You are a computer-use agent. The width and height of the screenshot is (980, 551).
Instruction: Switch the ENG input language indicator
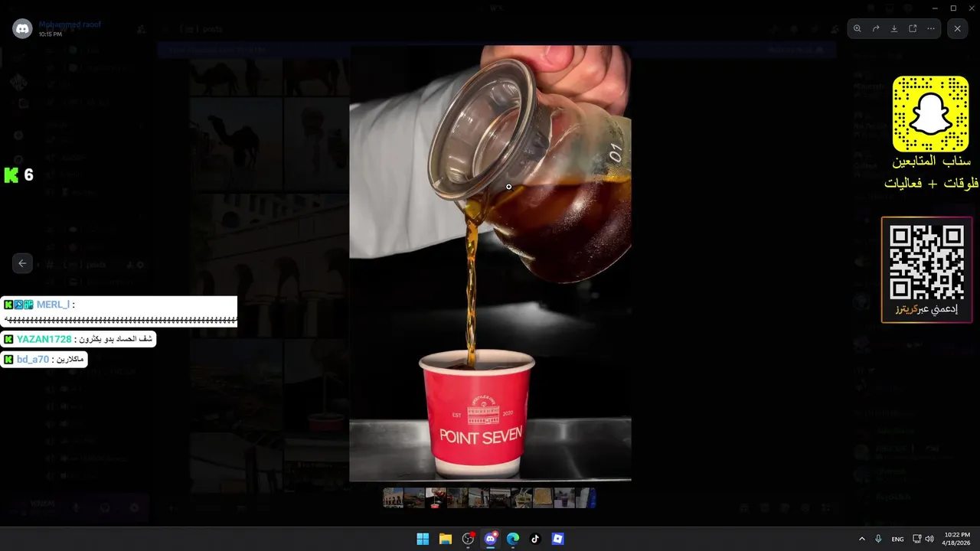pyautogui.click(x=898, y=539)
